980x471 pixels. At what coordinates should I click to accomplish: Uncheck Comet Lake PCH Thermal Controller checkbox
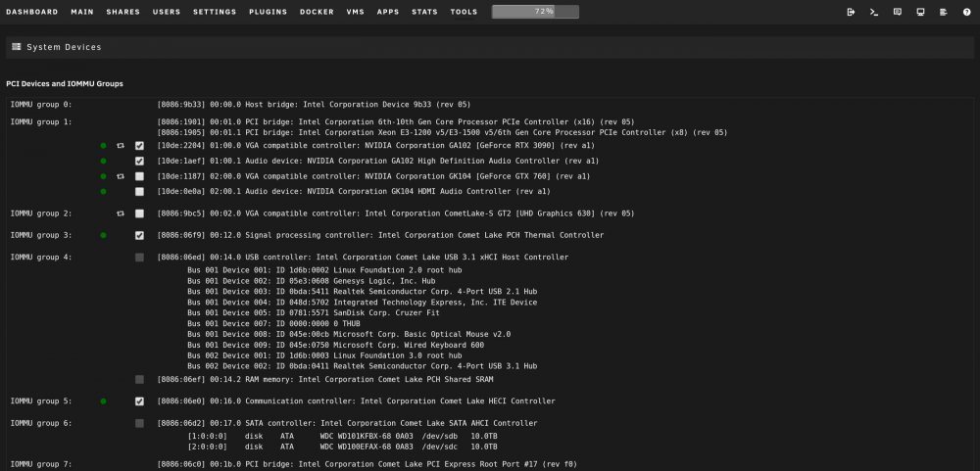tap(139, 235)
